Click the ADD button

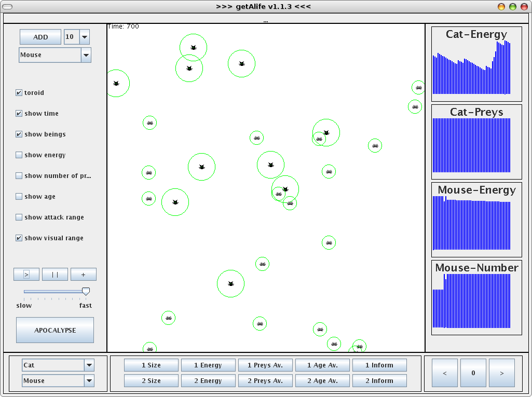click(x=40, y=37)
